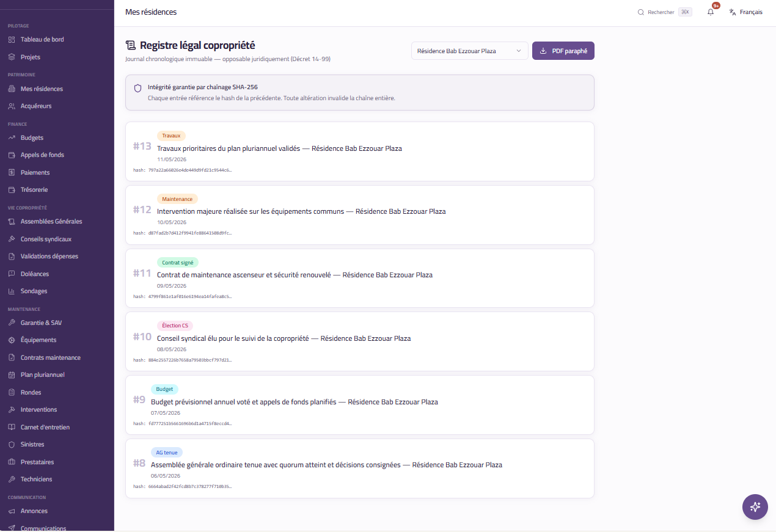The image size is (776, 532).
Task: Click the Assemblées Générales scroll icon
Action: [x=12, y=222]
